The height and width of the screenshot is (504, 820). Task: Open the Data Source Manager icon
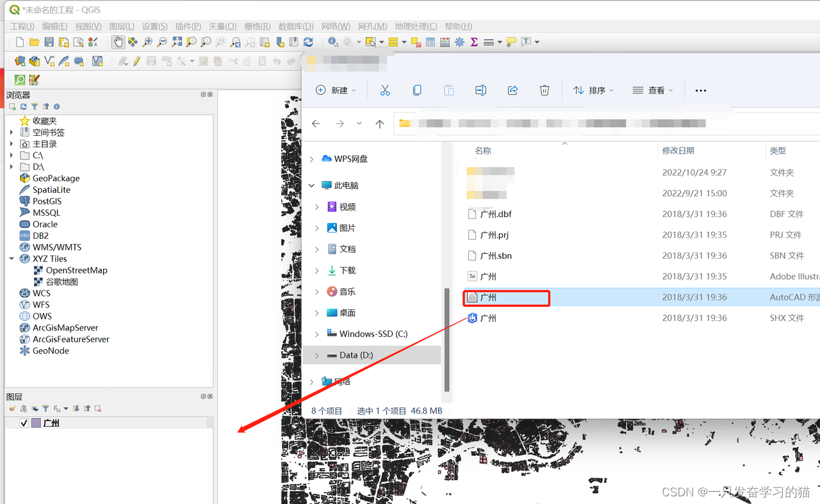20,61
